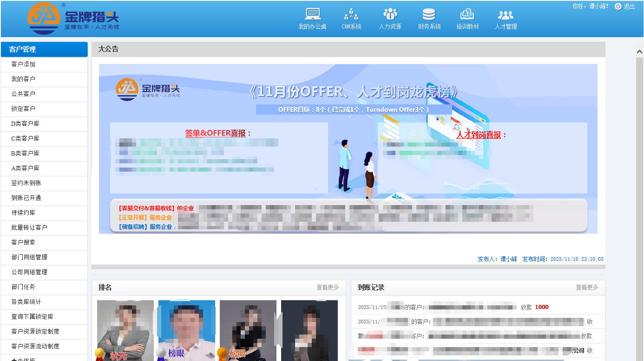The width and height of the screenshot is (644, 361).
Task: Open 财务系统 coin stack icon
Action: point(429,14)
